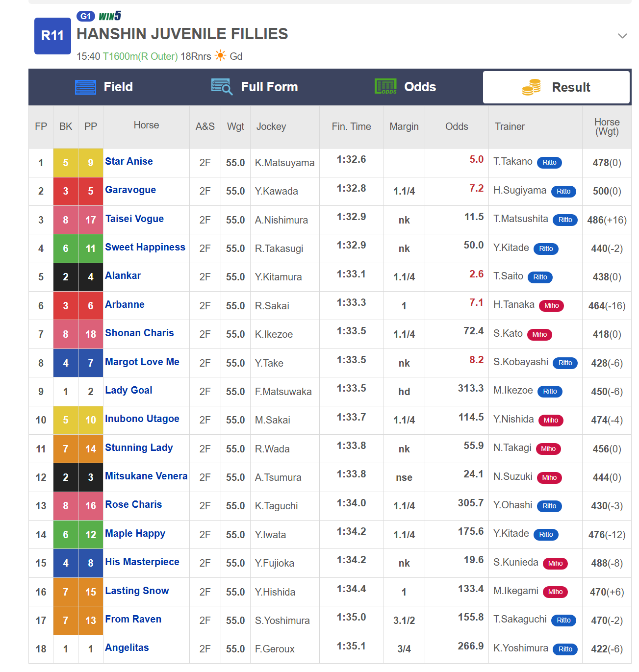Click the WIN5 logo
The image size is (639, 672).
(110, 16)
